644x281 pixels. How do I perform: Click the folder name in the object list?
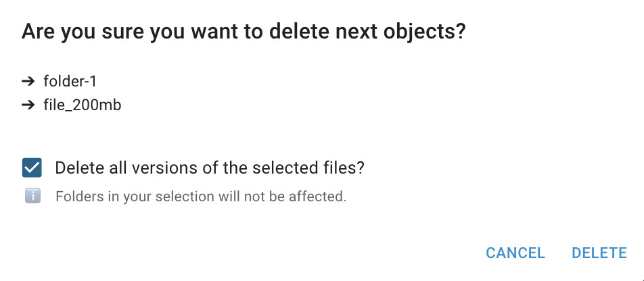70,82
